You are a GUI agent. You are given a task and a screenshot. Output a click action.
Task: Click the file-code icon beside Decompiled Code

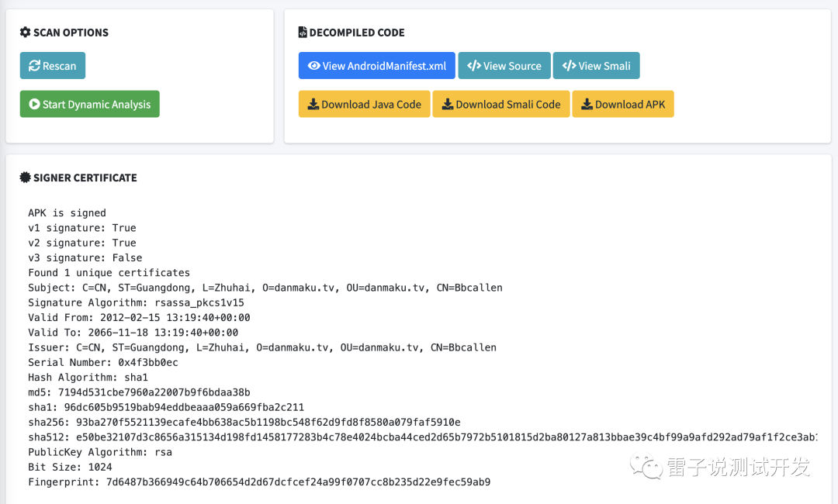303,32
